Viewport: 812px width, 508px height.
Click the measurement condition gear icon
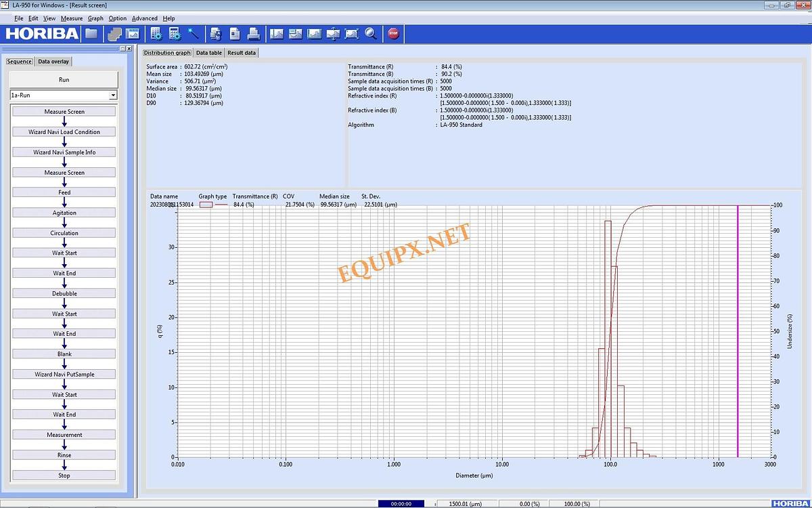[156, 33]
